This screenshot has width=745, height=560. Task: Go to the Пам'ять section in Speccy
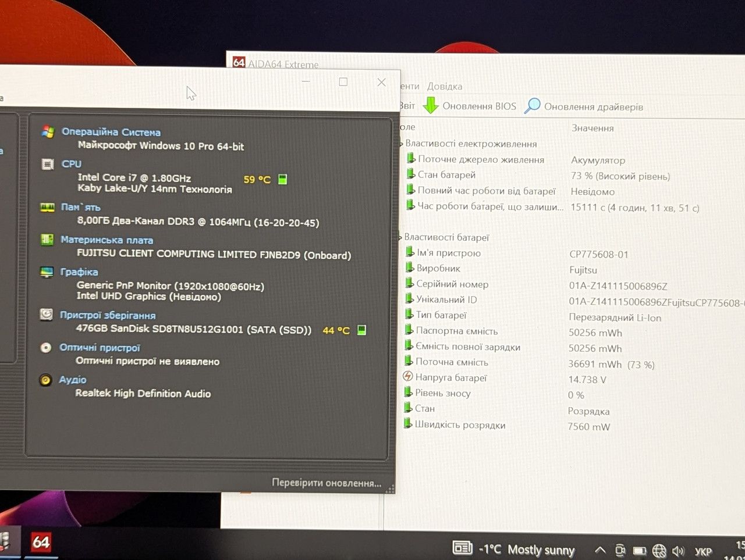click(x=81, y=207)
